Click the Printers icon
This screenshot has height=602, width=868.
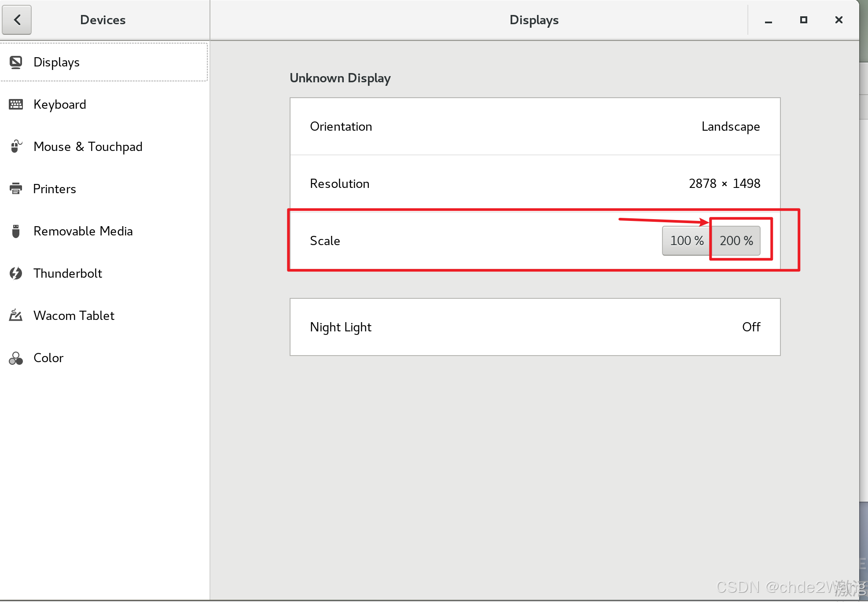coord(16,189)
